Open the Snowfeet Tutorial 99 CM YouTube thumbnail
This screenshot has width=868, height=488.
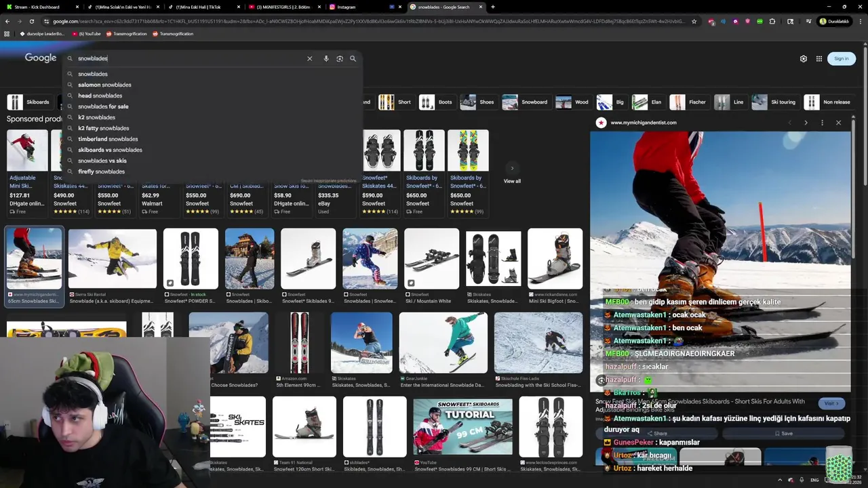tap(462, 426)
